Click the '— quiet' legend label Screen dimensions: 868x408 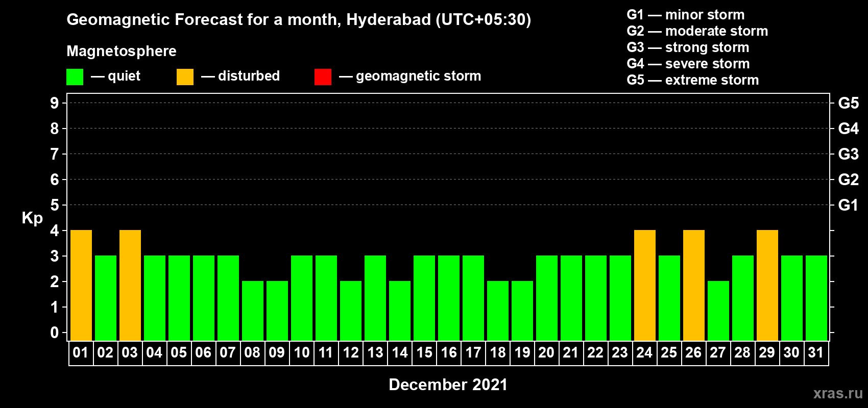(115, 76)
